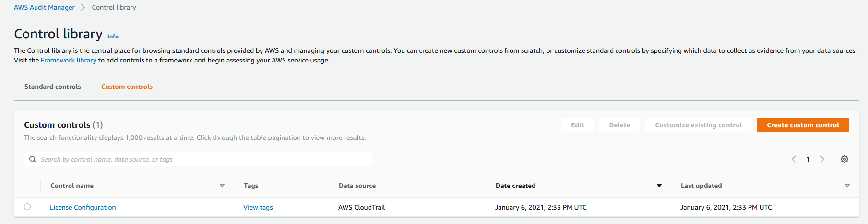Switch to Standard controls tab
The image size is (868, 224).
53,87
